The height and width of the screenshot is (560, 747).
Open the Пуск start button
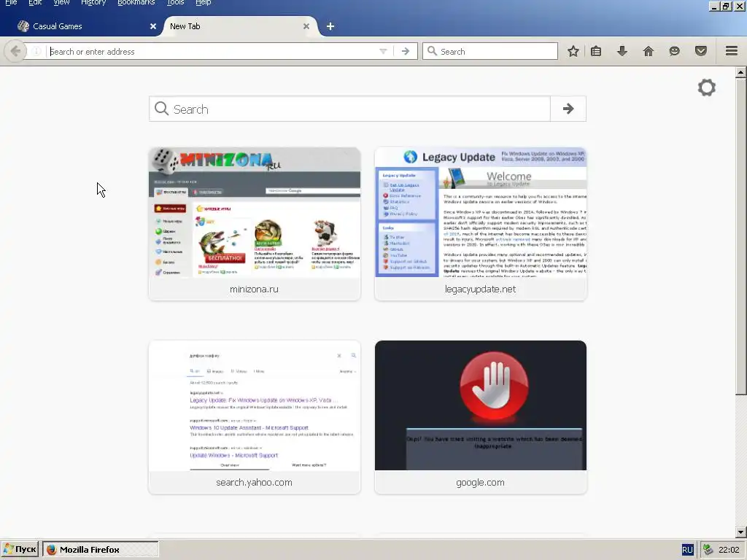(20, 550)
